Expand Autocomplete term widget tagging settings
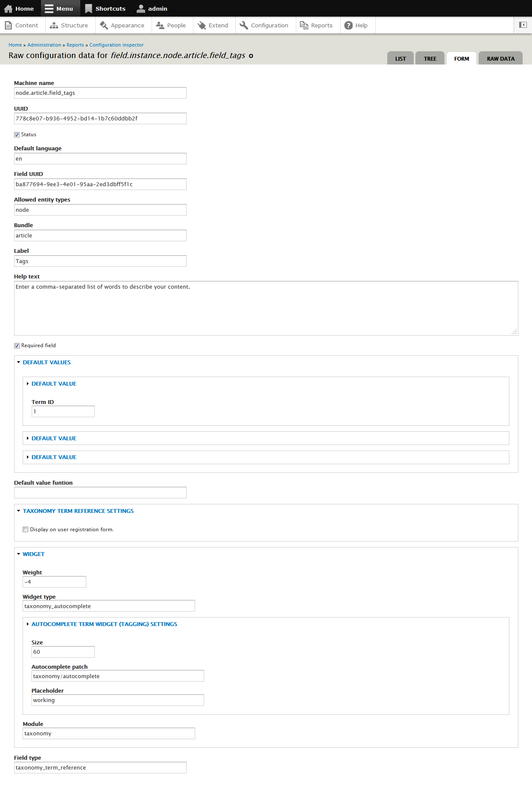Screen dimensions: 532x796 click(104, 624)
